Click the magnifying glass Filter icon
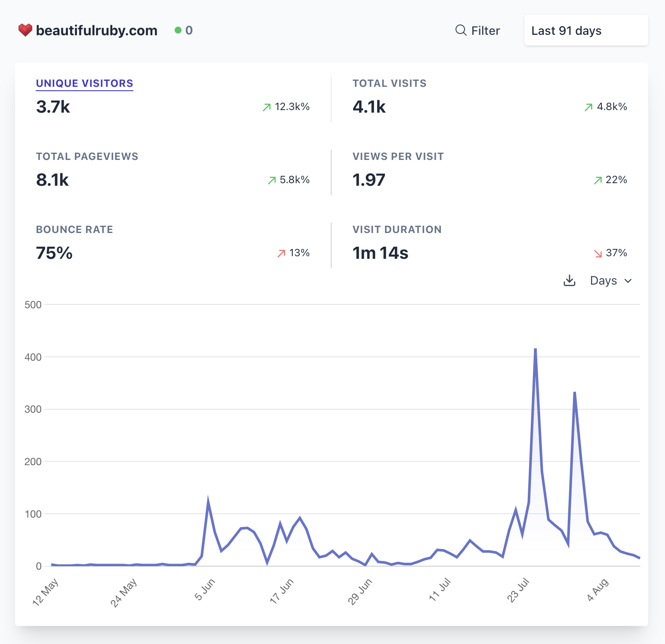This screenshot has height=644, width=665. 460,30
